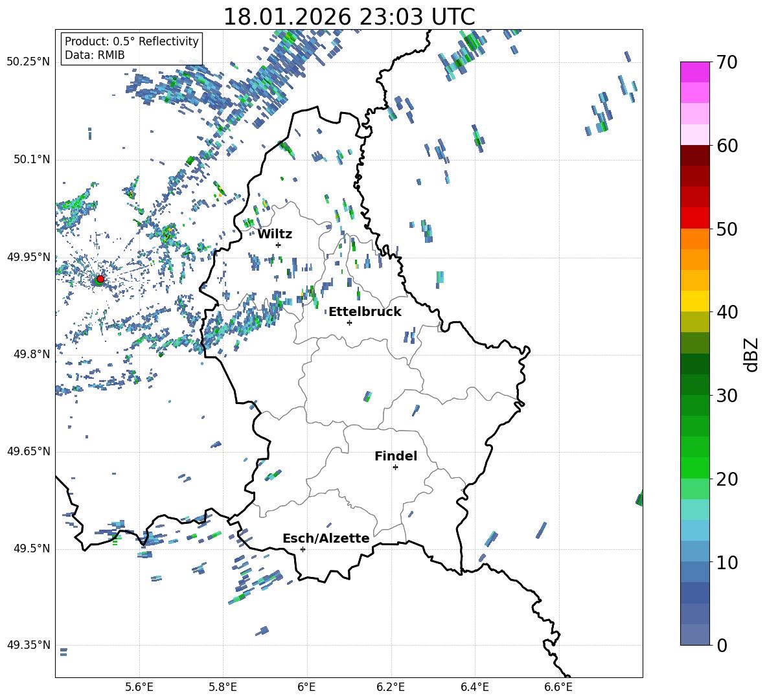Select the Findel city label
This screenshot has width=767, height=700.
[396, 456]
